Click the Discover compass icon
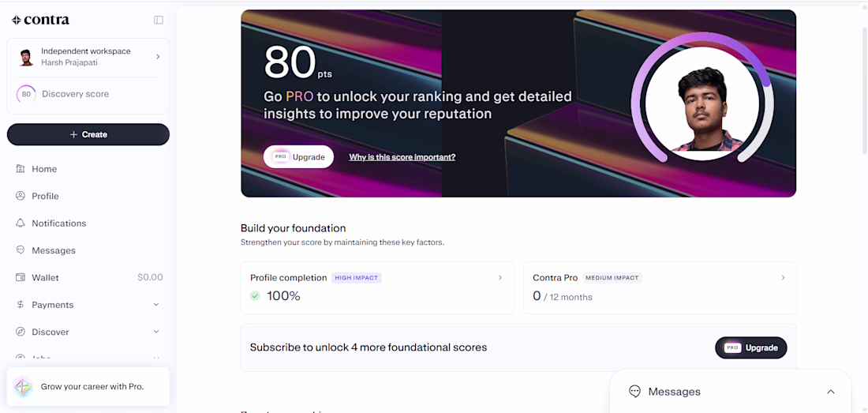Image resolution: width=868 pixels, height=413 pixels. click(x=21, y=332)
